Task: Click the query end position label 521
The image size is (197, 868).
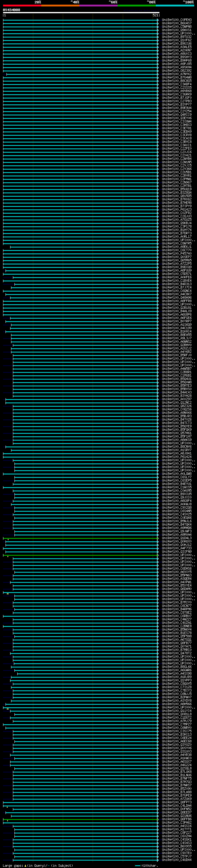Action: (155, 15)
